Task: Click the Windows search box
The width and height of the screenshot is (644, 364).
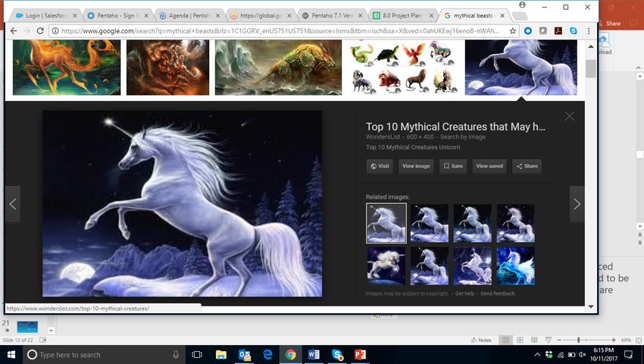Action: [103, 355]
